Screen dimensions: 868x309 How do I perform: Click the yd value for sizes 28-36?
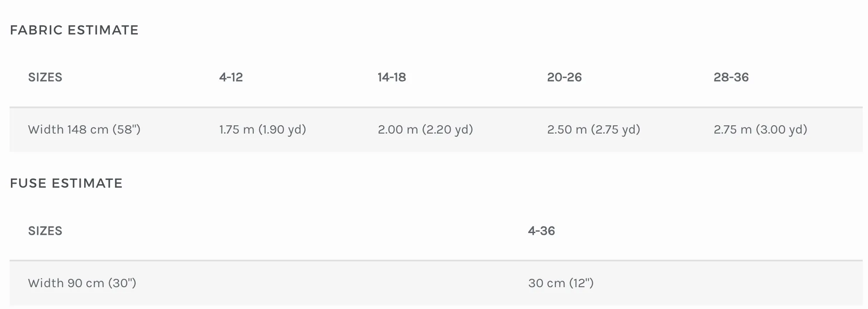click(782, 130)
